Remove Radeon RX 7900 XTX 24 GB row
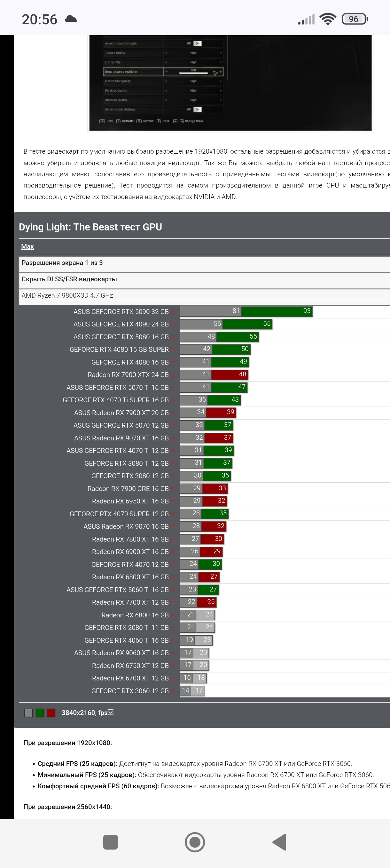390x868 pixels. coord(173,375)
